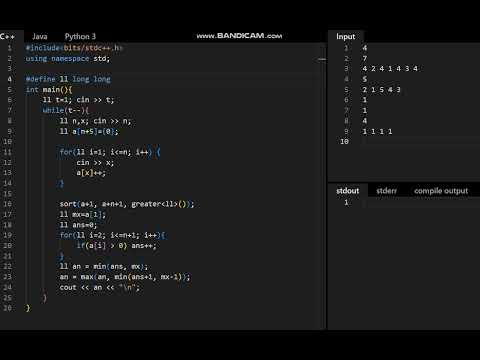Click the 'cin >> x;' line
The width and height of the screenshot is (480, 360).
tap(95, 163)
